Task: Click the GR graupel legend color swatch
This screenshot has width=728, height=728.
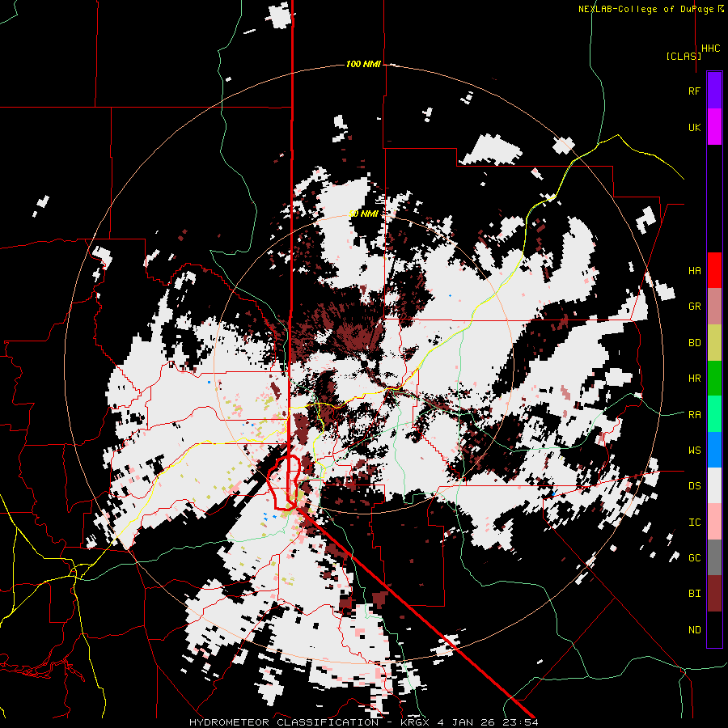Action: coord(714,307)
